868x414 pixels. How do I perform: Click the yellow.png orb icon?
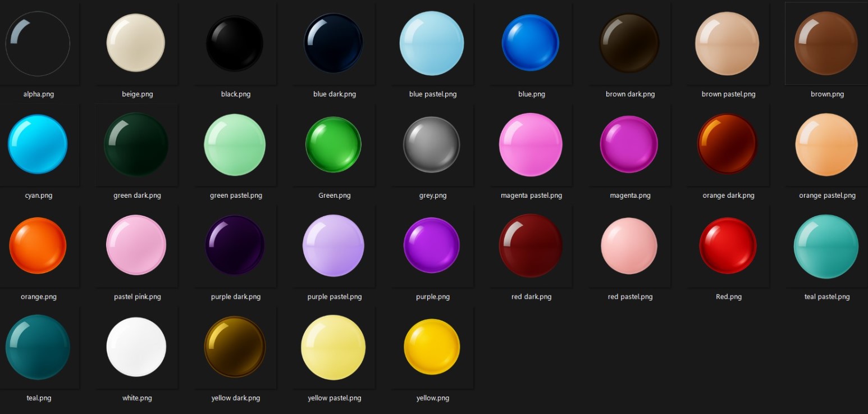tap(432, 347)
